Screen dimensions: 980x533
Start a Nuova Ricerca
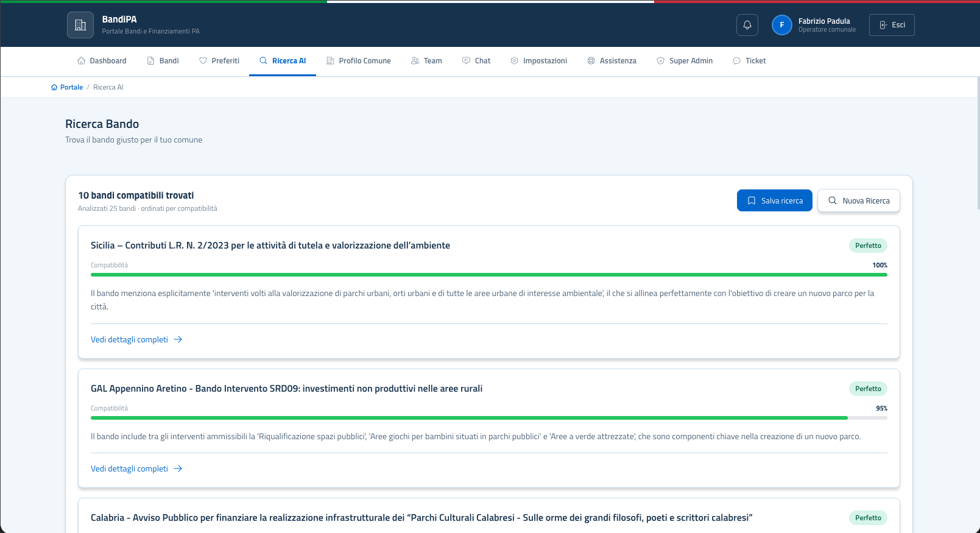(859, 200)
